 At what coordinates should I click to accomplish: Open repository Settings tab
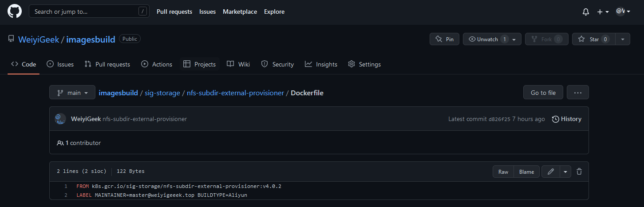point(364,64)
